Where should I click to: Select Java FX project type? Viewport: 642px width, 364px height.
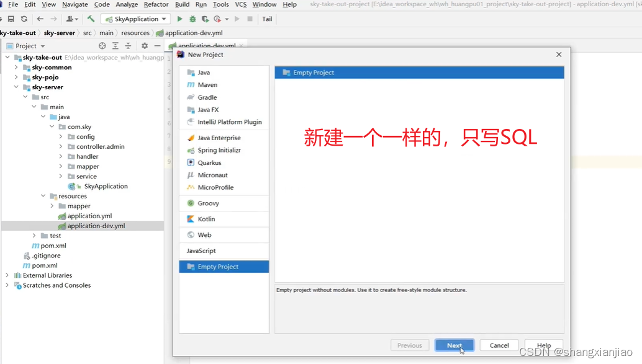point(224,110)
